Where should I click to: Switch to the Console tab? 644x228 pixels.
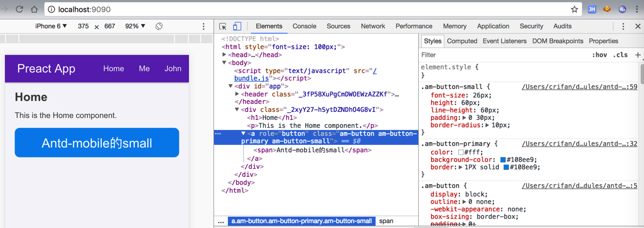304,26
